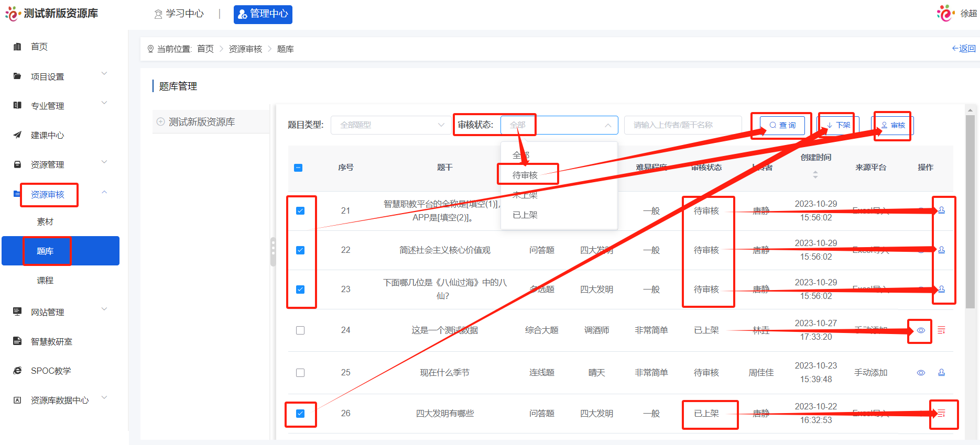Click the table scrollbar up arrow

pyautogui.click(x=970, y=110)
